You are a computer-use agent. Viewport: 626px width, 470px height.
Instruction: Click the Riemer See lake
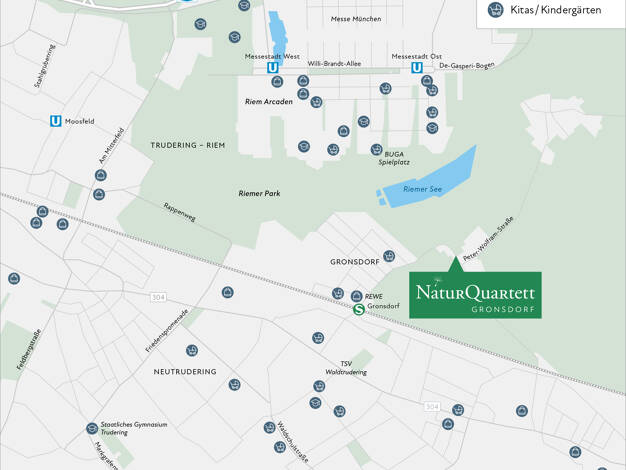[429, 179]
